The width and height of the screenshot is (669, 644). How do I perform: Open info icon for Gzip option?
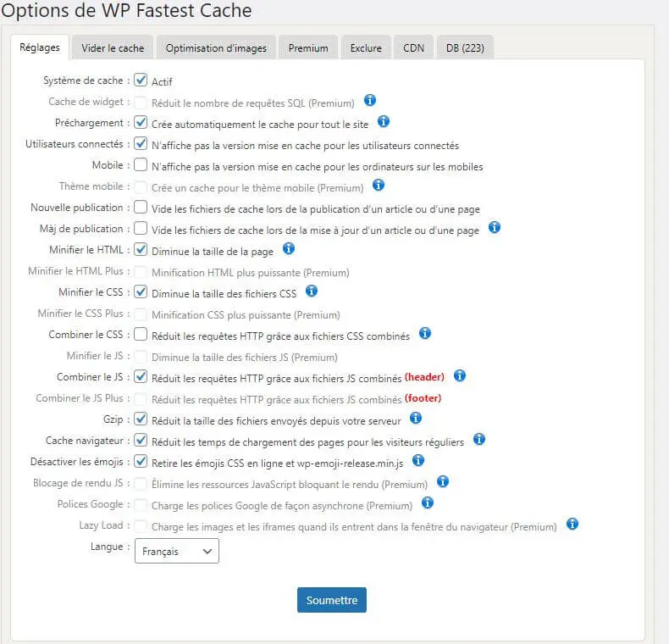tap(416, 418)
